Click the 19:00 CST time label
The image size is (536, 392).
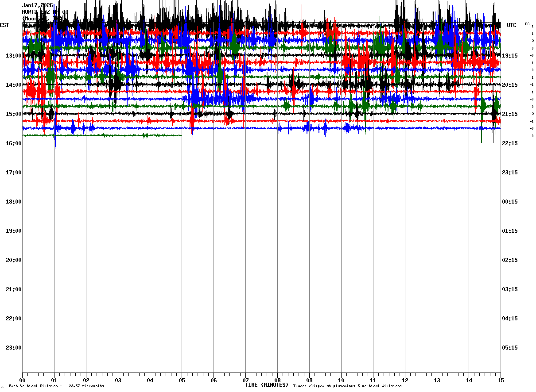(14, 231)
